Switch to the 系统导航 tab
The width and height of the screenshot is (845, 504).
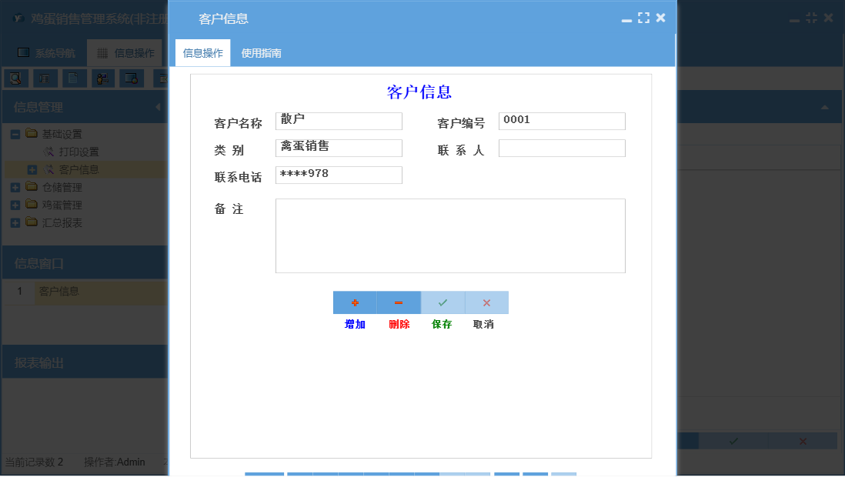[x=57, y=53]
